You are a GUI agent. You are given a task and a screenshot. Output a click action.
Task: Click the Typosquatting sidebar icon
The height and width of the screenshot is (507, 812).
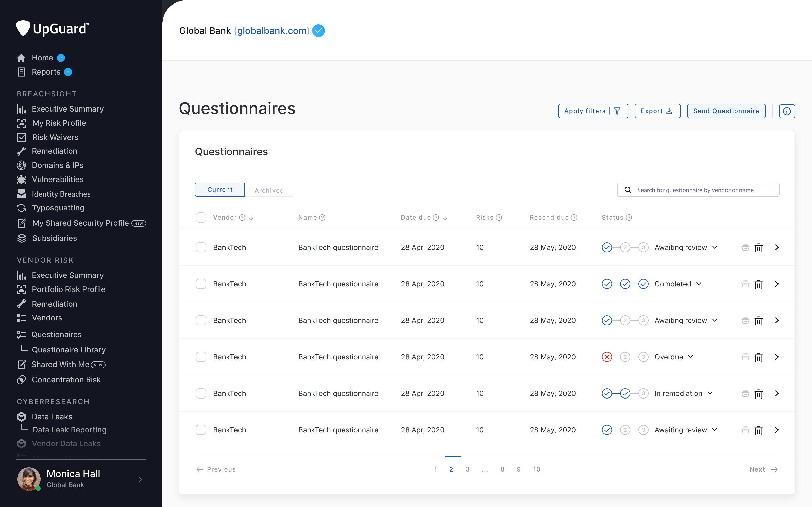click(21, 208)
